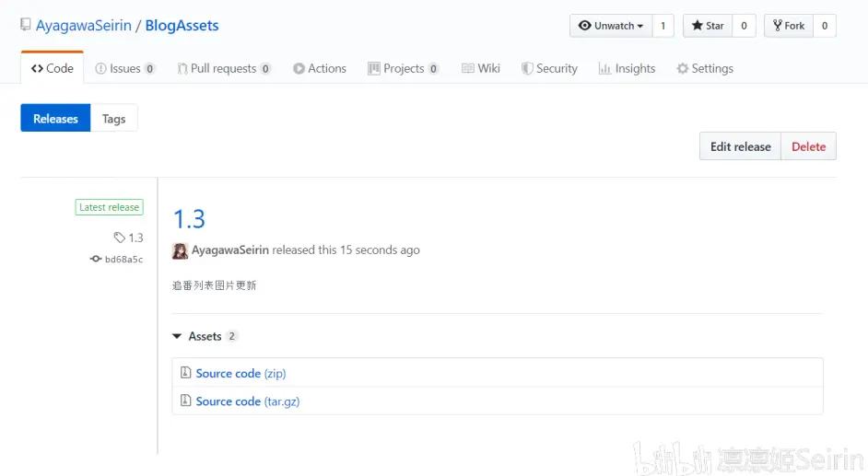The width and height of the screenshot is (868, 476).
Task: Click the repository book icon beside AyagawaSeirin
Action: coord(26,26)
